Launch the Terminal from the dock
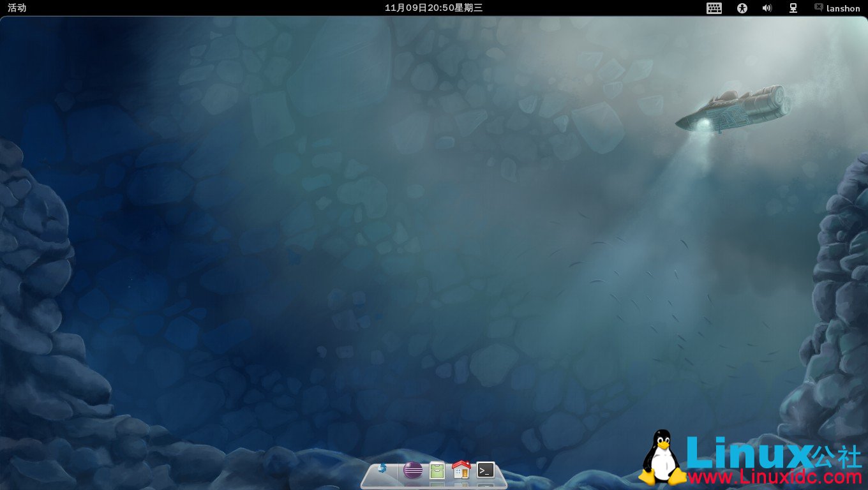Image resolution: width=868 pixels, height=490 pixels. [486, 470]
